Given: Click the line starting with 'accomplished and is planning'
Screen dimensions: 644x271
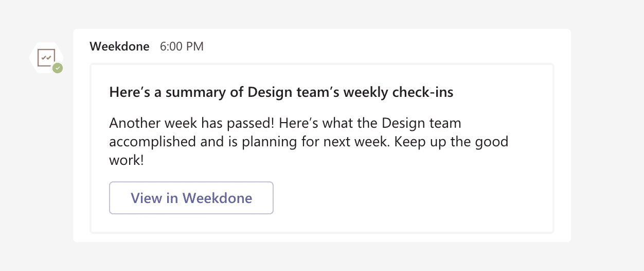Looking at the screenshot, I should coord(309,141).
